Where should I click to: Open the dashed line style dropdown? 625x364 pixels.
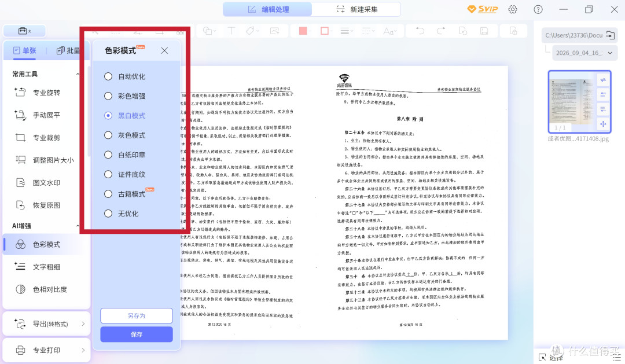click(367, 31)
